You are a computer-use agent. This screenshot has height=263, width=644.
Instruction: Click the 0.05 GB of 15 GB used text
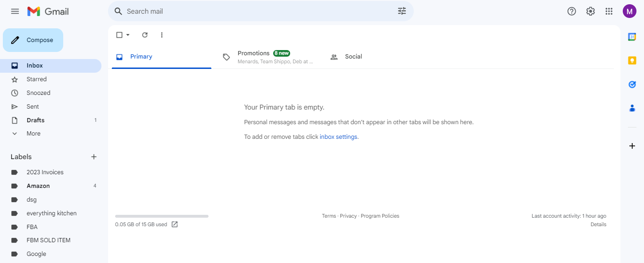pos(141,225)
